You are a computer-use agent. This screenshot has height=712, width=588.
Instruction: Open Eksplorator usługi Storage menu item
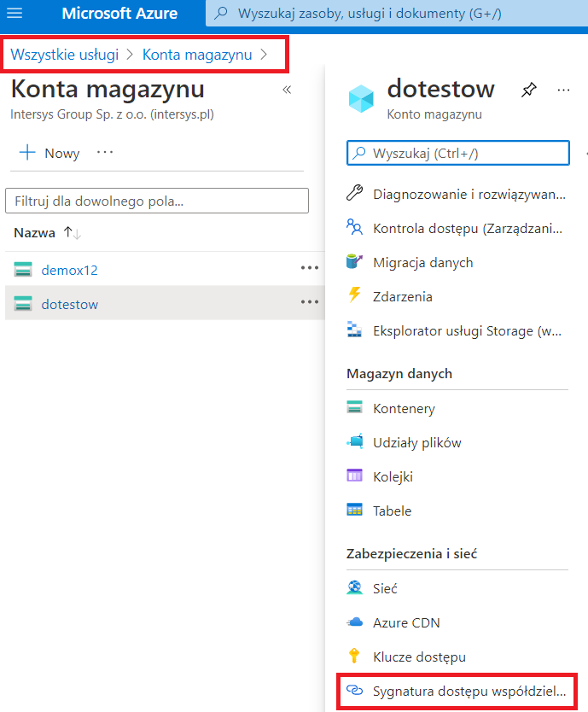pos(467,331)
